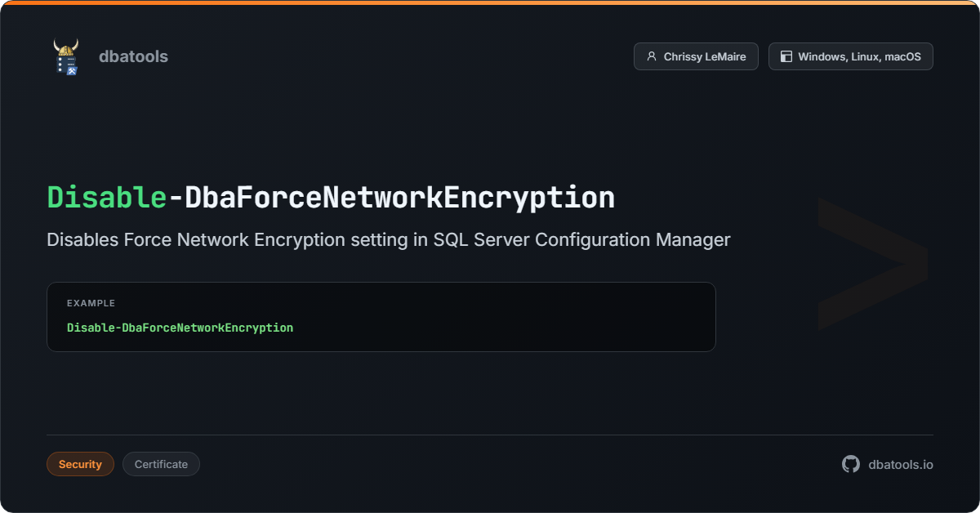The height and width of the screenshot is (513, 980).
Task: Click the green Disable verb in the title
Action: tap(107, 198)
